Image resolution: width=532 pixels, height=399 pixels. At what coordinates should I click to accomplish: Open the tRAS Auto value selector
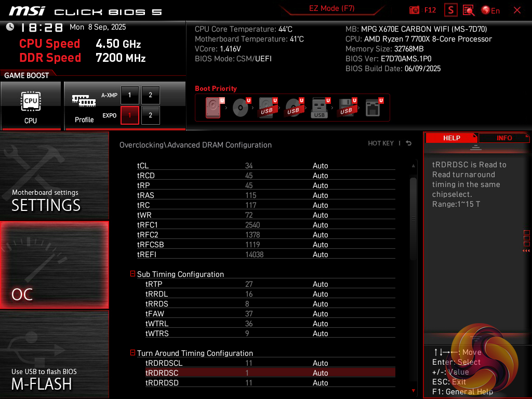click(320, 195)
